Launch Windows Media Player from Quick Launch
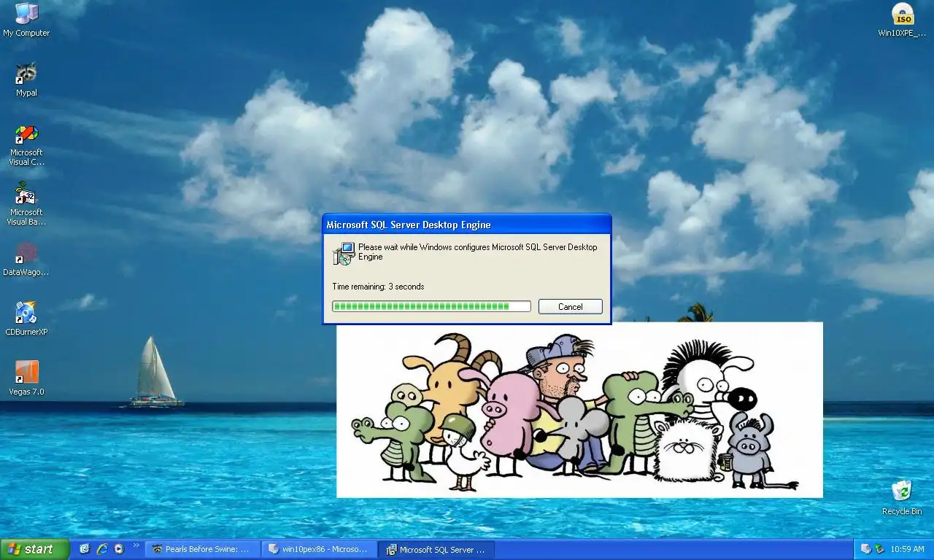The width and height of the screenshot is (934, 560). tap(119, 549)
